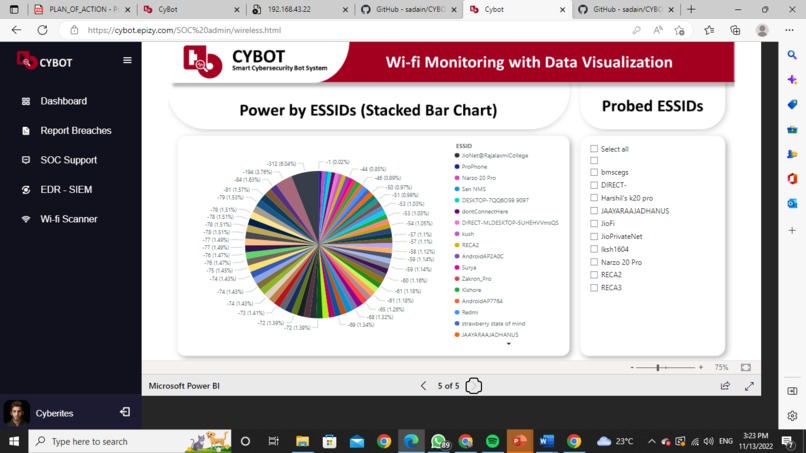Viewport: 806px width, 453px height.
Task: Click the Cyberites profile avatar
Action: [16, 413]
